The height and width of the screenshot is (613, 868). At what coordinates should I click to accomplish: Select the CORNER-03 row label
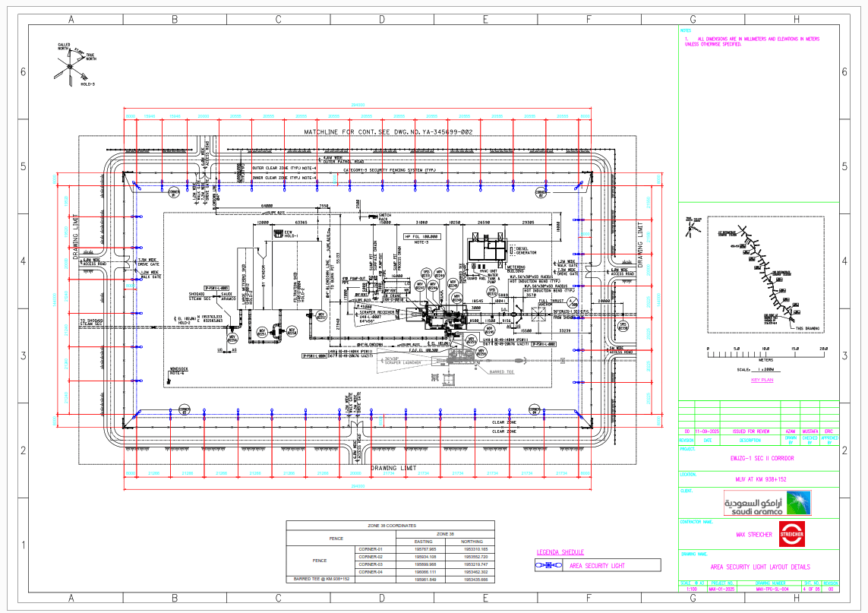pos(371,564)
